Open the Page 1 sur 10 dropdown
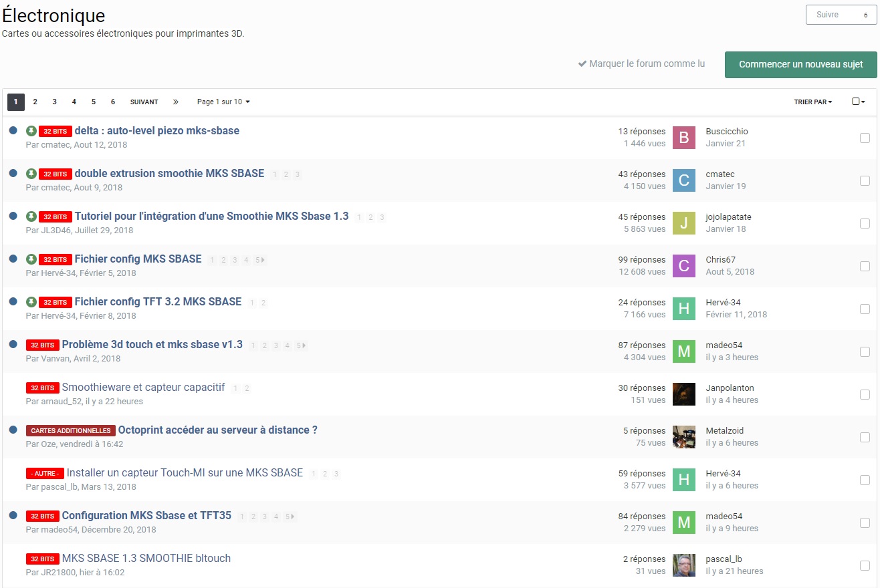The height and width of the screenshot is (588, 880). [x=223, y=102]
